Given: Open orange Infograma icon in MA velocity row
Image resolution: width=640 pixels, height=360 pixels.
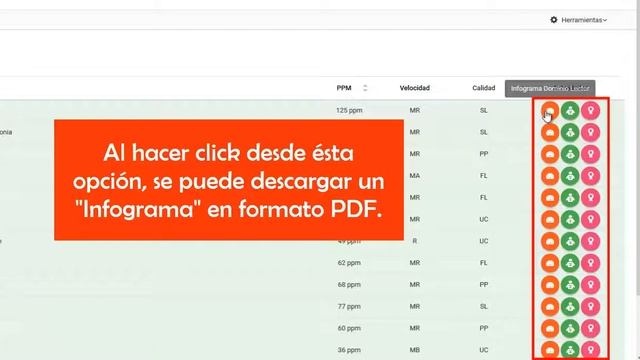Looking at the screenshot, I should [550, 176].
